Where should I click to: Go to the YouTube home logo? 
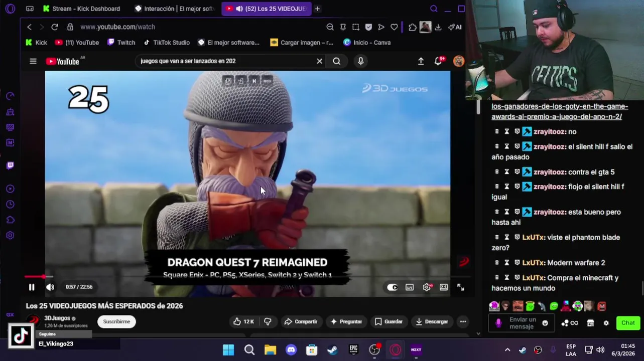tap(63, 61)
